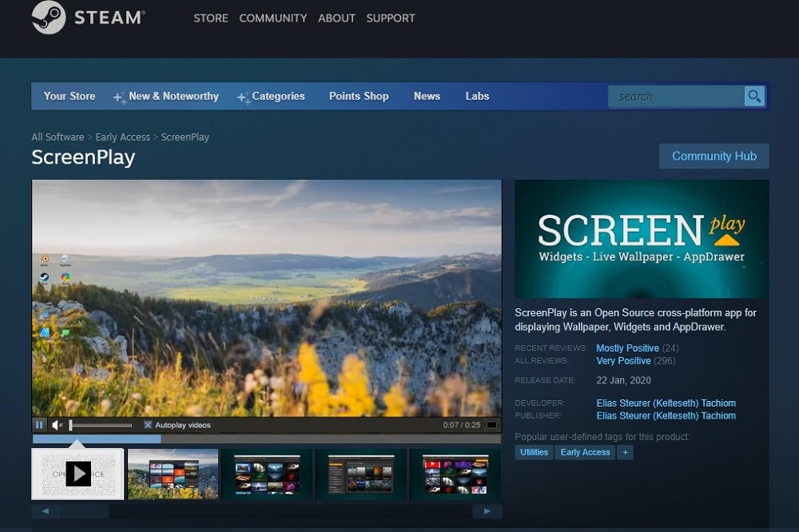Screen dimensions: 799x532
Task: Open News tab
Action: click(427, 96)
